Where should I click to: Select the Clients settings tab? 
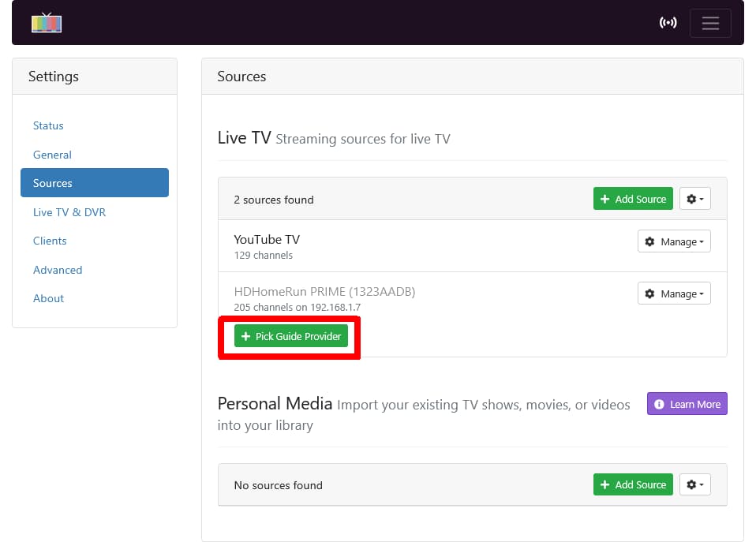[x=50, y=241]
